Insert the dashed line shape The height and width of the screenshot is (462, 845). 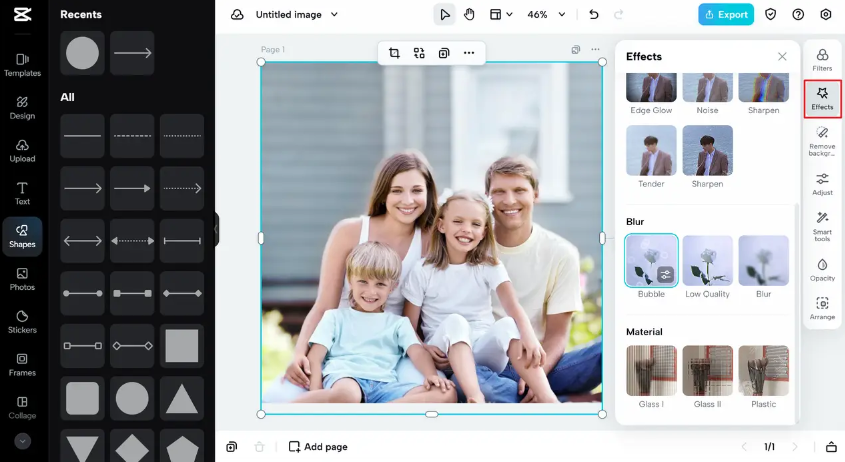[132, 136]
